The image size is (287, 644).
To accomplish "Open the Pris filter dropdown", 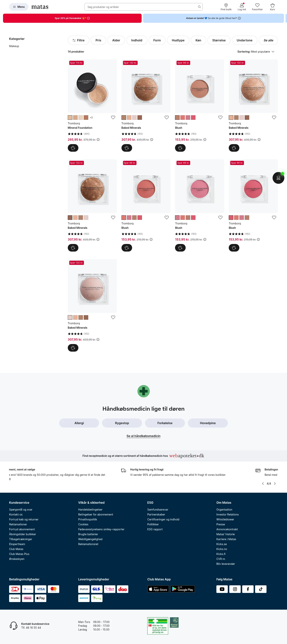I will 98,40.
